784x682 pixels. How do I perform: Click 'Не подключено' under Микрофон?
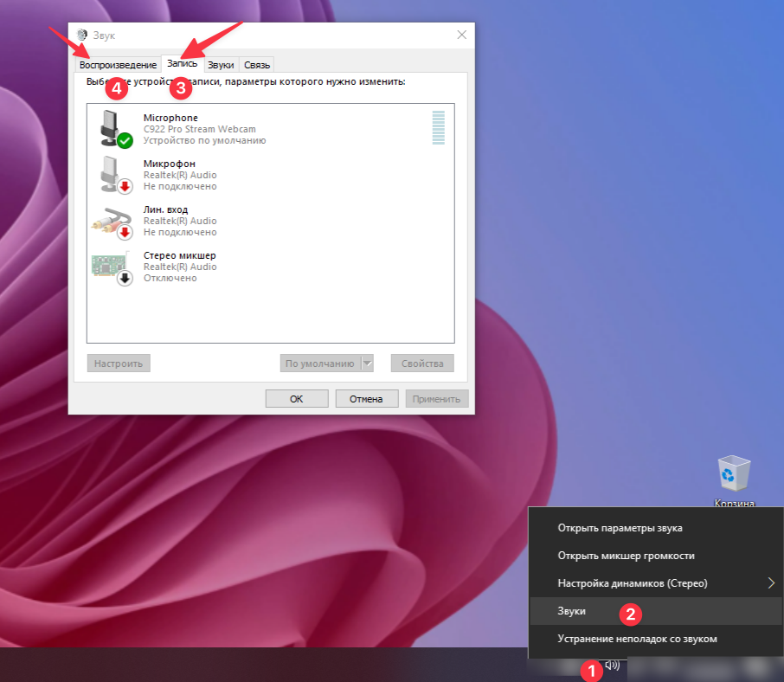[x=180, y=186]
